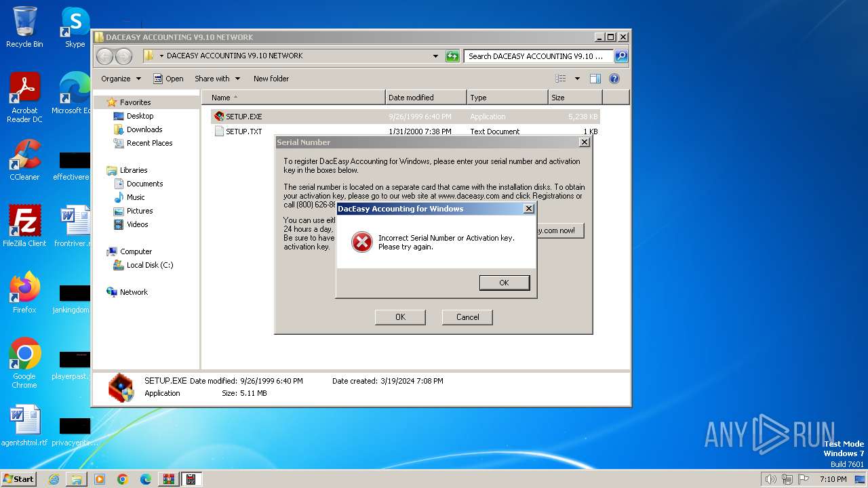The image size is (868, 488).
Task: Open the change view icon
Action: click(561, 79)
